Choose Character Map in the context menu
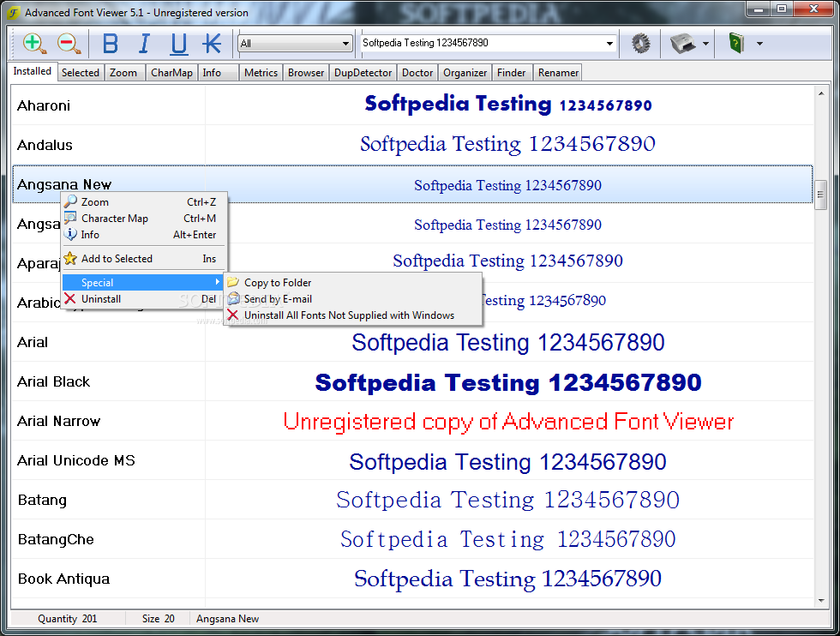The image size is (840, 636). (145, 218)
